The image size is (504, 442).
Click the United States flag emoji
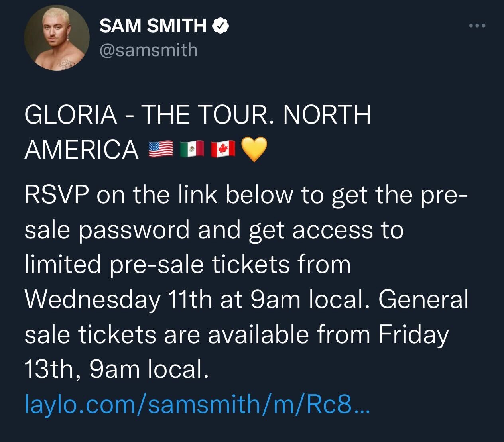(x=160, y=149)
